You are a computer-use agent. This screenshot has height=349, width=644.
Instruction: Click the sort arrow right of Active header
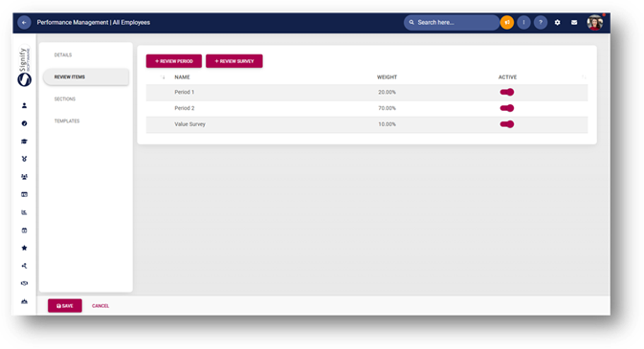point(583,77)
